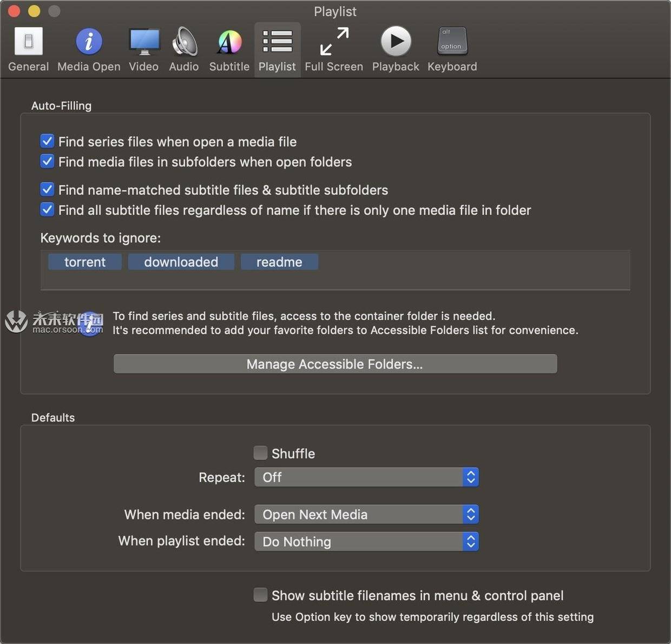Open the When playlist ended dropdown
671x644 pixels.
[x=366, y=542]
